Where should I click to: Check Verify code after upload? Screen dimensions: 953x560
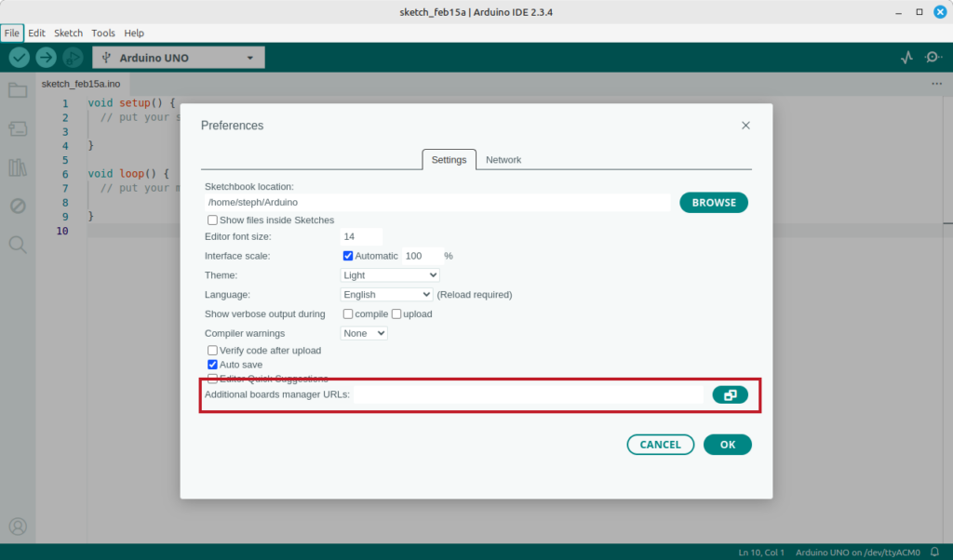click(x=212, y=351)
